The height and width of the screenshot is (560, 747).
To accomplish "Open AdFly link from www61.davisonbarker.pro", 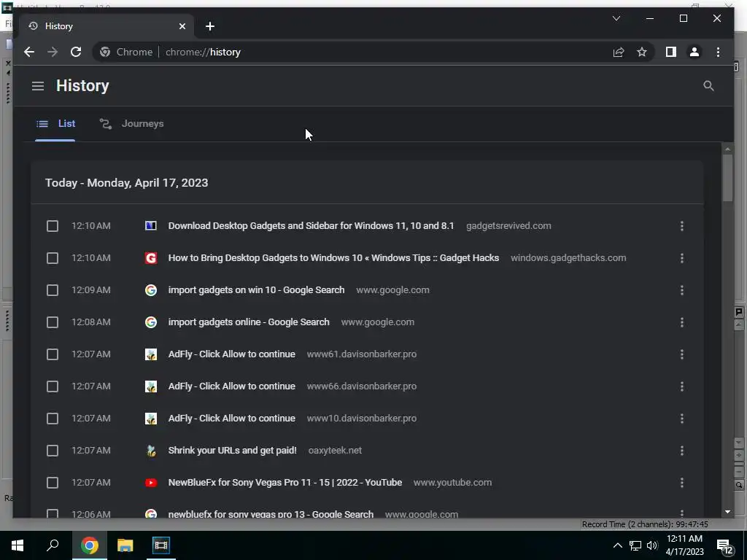I will coord(231,354).
